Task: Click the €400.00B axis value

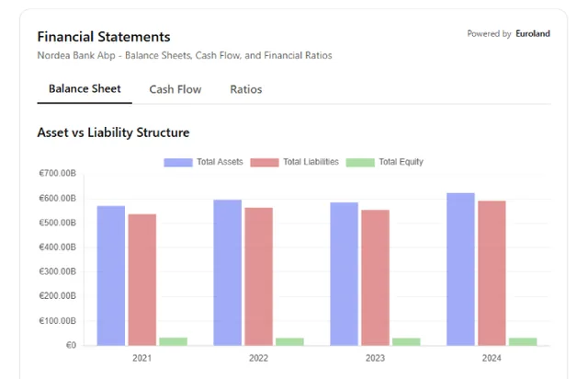Action: pos(57,247)
